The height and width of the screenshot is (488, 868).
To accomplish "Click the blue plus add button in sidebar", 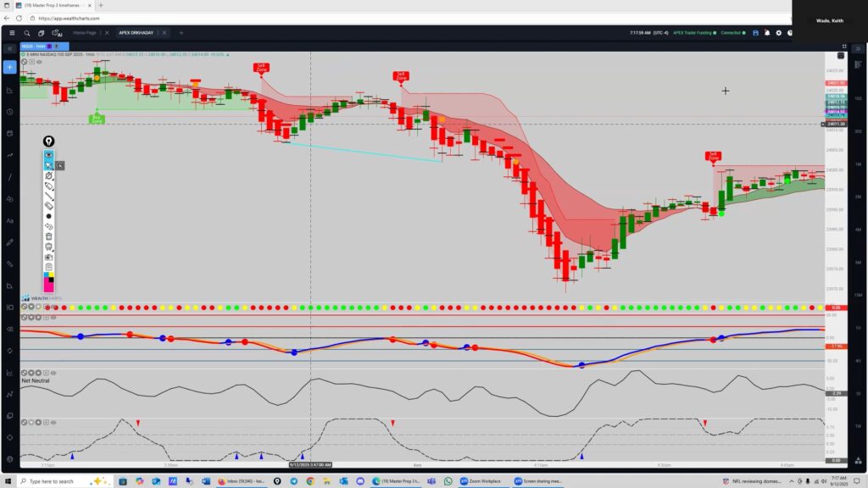I will [x=9, y=66].
